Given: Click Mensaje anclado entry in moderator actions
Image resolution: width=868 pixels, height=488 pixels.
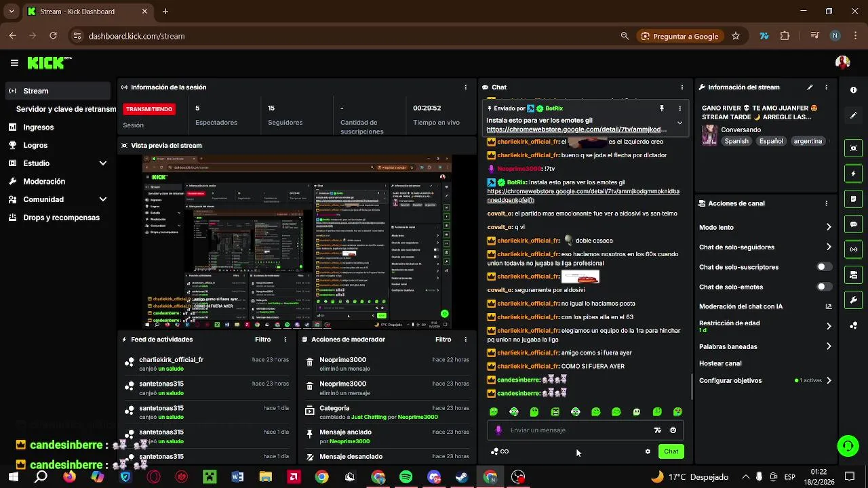Looking at the screenshot, I should (x=387, y=436).
